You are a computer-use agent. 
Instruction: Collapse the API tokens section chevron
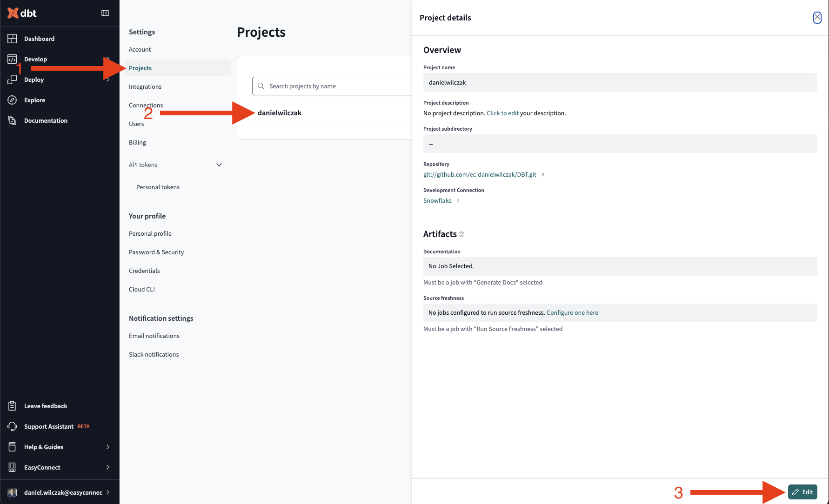(219, 165)
